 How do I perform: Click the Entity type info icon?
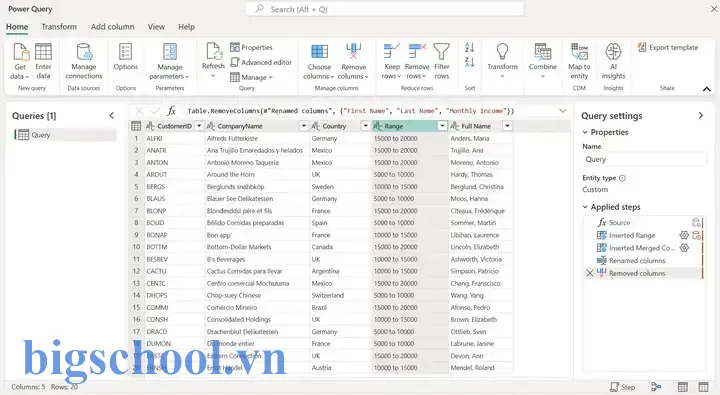pos(622,178)
